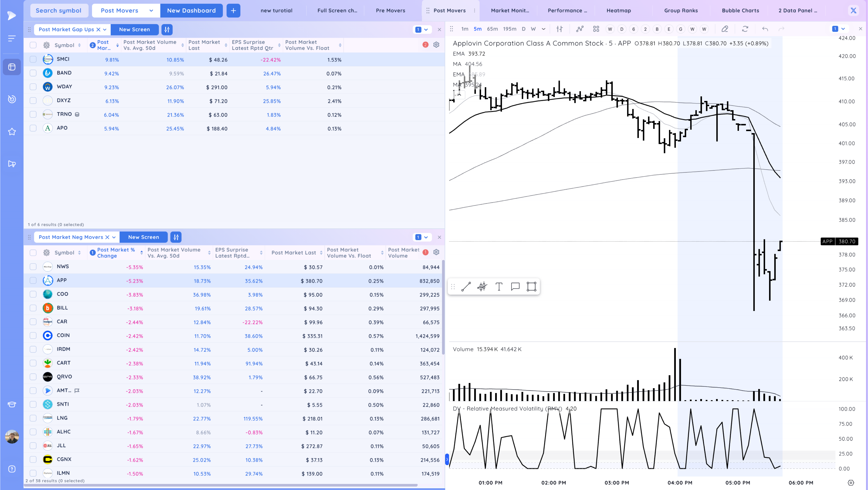Open column settings gear in Neg Movers table
This screenshot has width=868, height=490.
coord(436,252)
